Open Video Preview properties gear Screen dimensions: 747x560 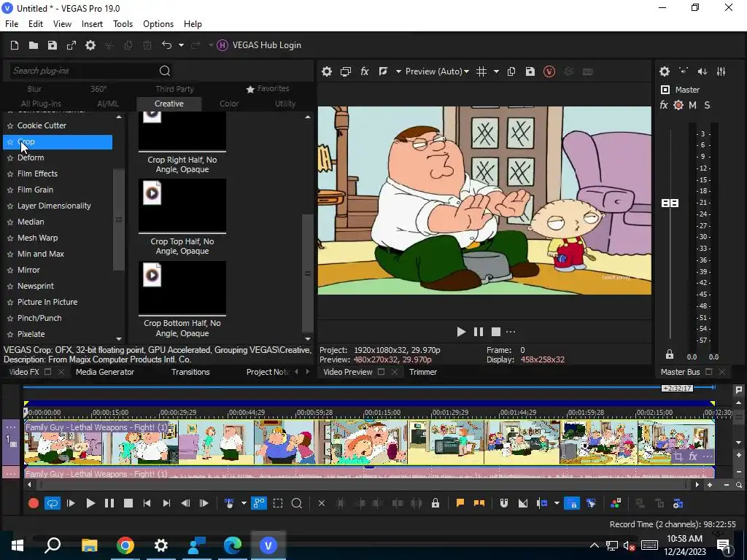[326, 71]
